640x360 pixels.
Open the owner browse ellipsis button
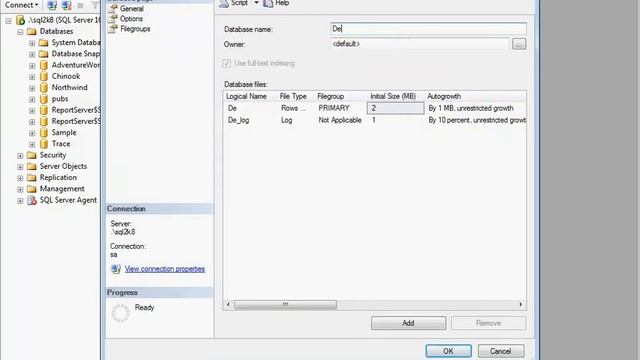(519, 44)
